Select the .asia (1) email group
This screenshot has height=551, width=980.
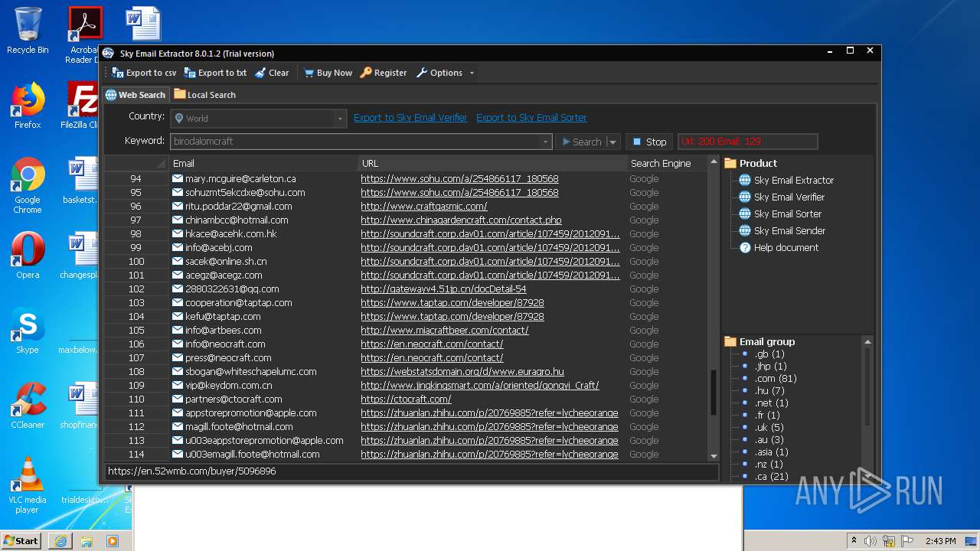[772, 452]
